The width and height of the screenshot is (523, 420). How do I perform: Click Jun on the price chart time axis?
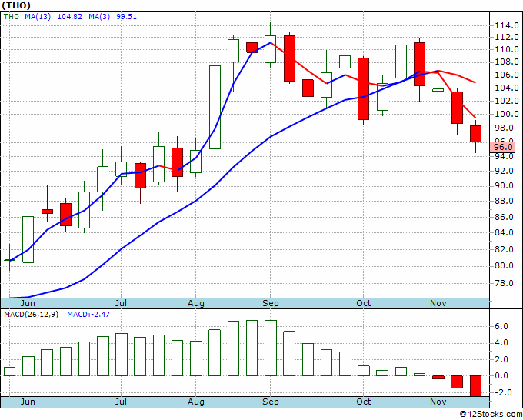click(28, 304)
